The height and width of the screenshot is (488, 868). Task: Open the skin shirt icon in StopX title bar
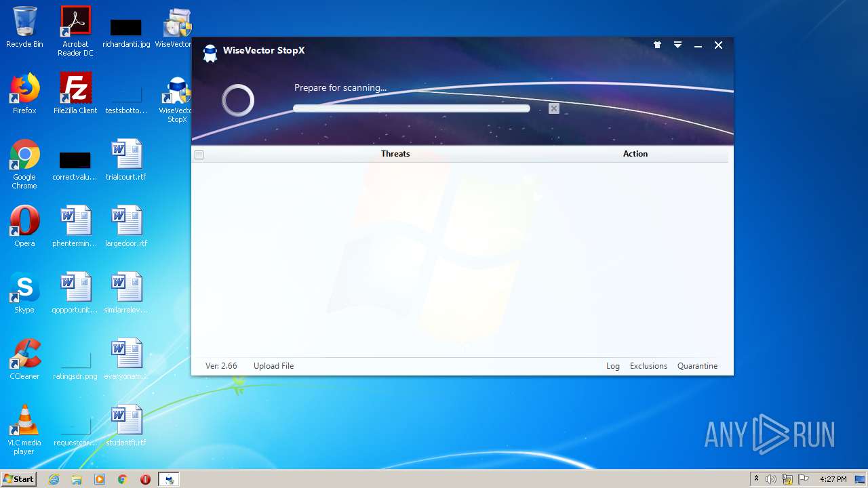[657, 45]
